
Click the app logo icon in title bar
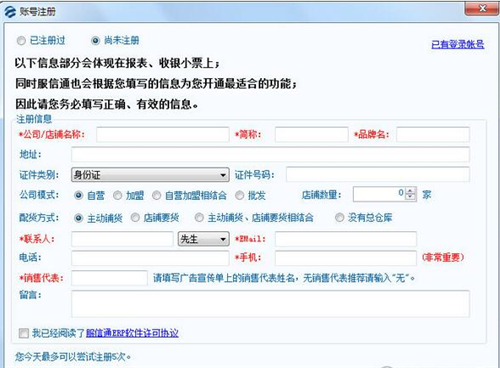pos(10,12)
